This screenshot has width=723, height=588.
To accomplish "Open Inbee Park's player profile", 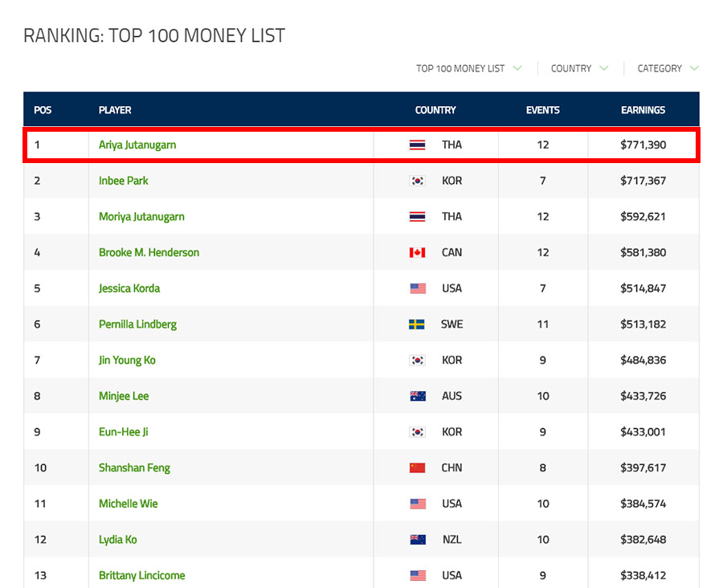I will tap(124, 181).
